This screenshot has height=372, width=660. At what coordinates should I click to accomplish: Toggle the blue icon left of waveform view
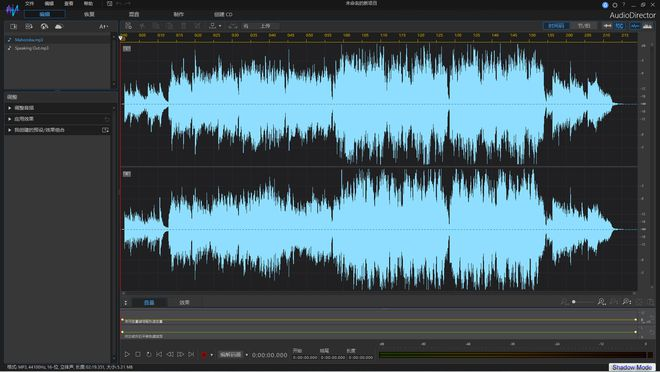click(x=620, y=26)
